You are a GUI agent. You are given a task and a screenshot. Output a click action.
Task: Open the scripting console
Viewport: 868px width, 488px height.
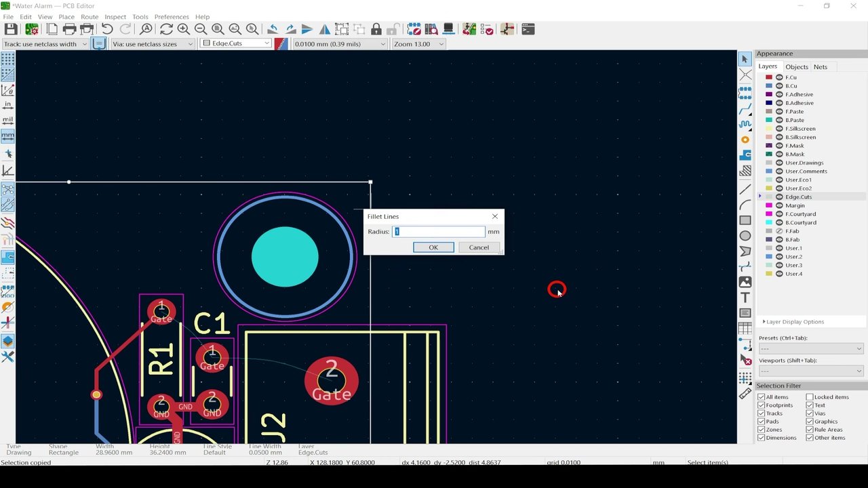[x=528, y=29]
